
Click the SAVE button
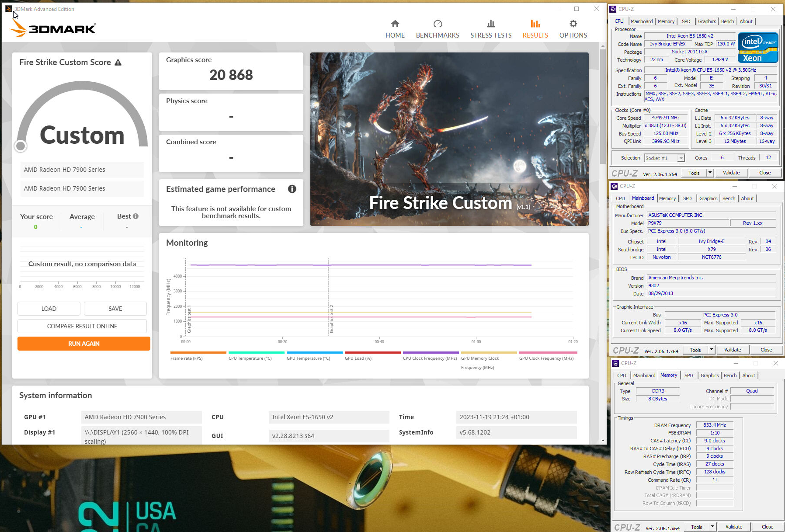[x=115, y=309]
